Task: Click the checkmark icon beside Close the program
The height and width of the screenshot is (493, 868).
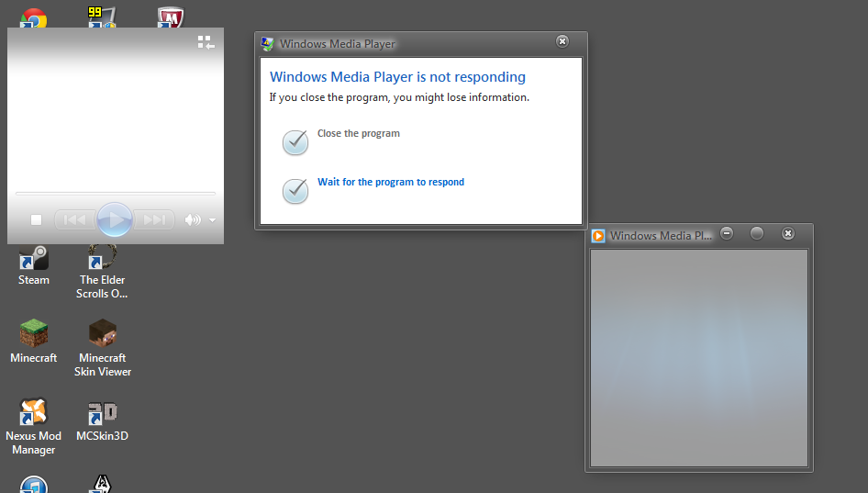Action: 295,142
